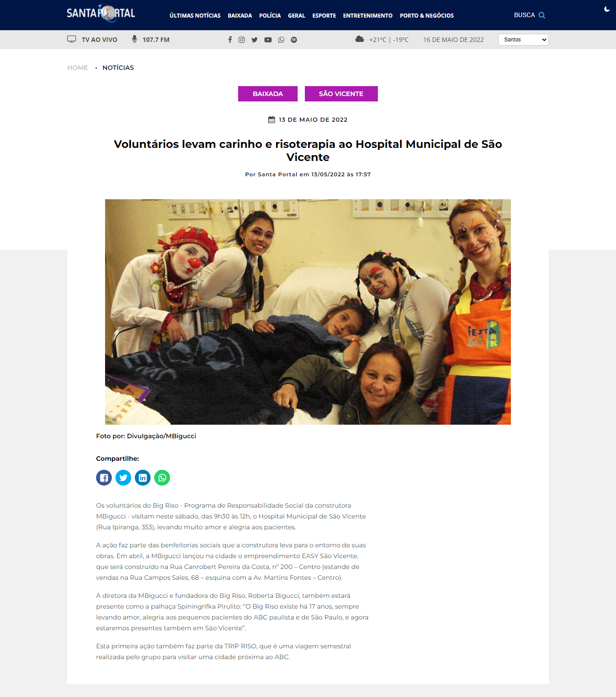The width and height of the screenshot is (616, 697).
Task: Share article via green WhatsApp button
Action: pyautogui.click(x=162, y=477)
